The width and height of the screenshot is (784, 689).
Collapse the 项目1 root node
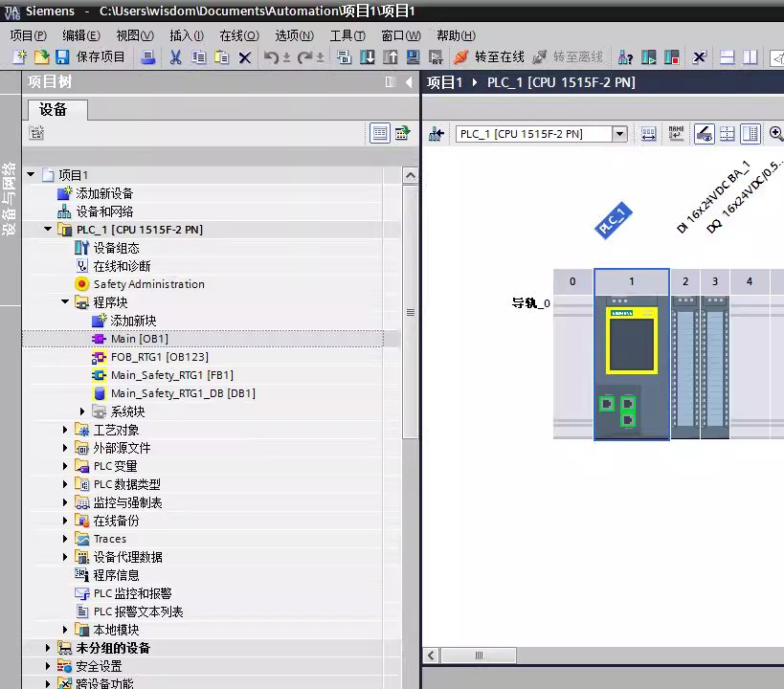coord(31,174)
